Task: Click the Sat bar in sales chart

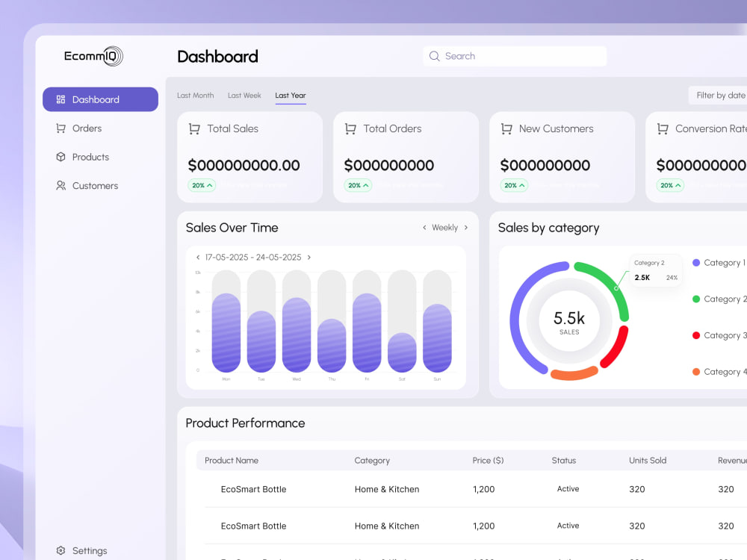Action: (402, 352)
